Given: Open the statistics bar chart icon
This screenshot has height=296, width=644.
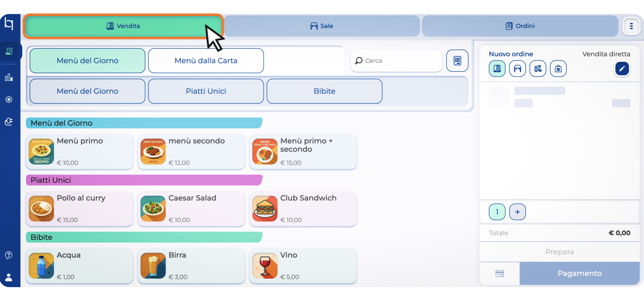Looking at the screenshot, I should point(9,77).
